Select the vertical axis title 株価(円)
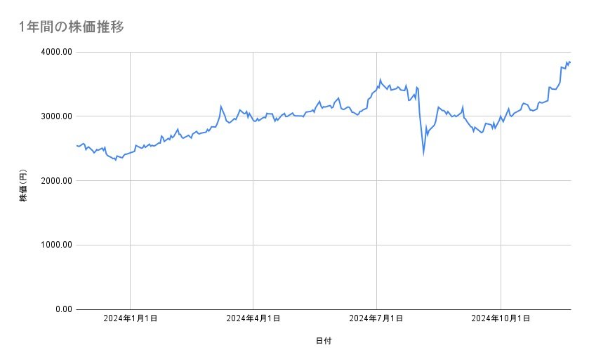589x364 pixels. (23, 186)
